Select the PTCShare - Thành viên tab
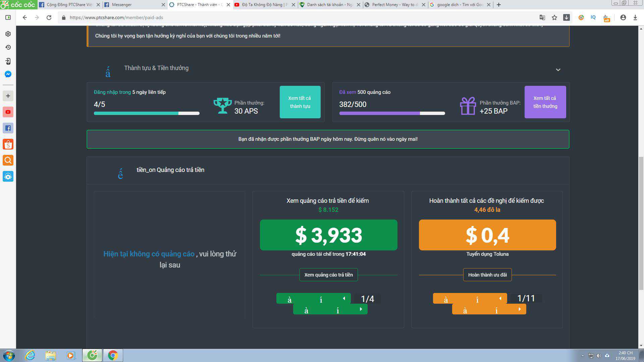This screenshot has width=644, height=362. [x=199, y=5]
